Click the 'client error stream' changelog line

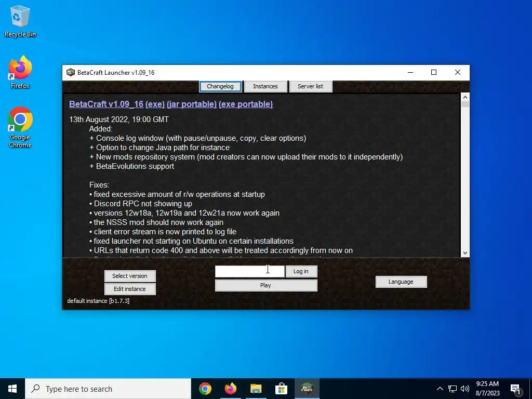click(163, 232)
